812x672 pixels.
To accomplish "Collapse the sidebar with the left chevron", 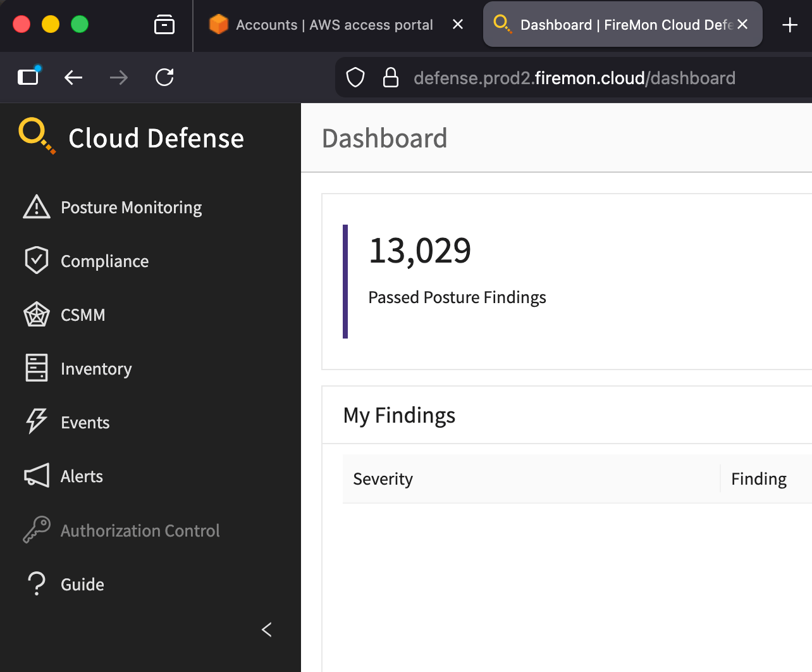I will [267, 630].
